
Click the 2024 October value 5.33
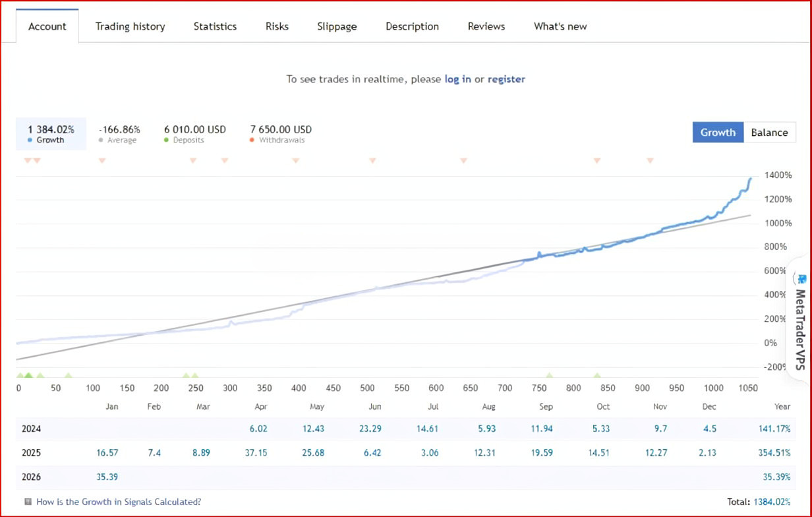click(x=600, y=429)
